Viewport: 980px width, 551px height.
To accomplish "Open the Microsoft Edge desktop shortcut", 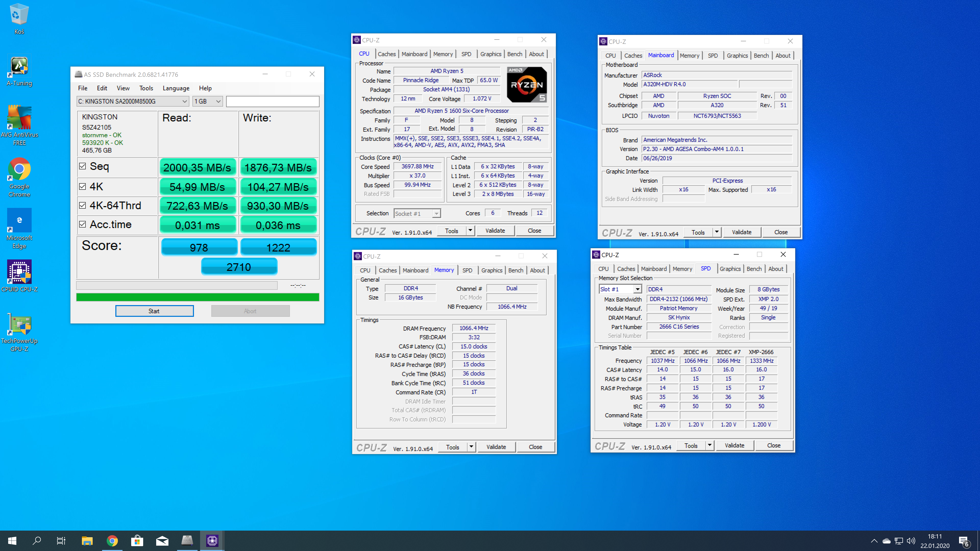I will tap(19, 229).
